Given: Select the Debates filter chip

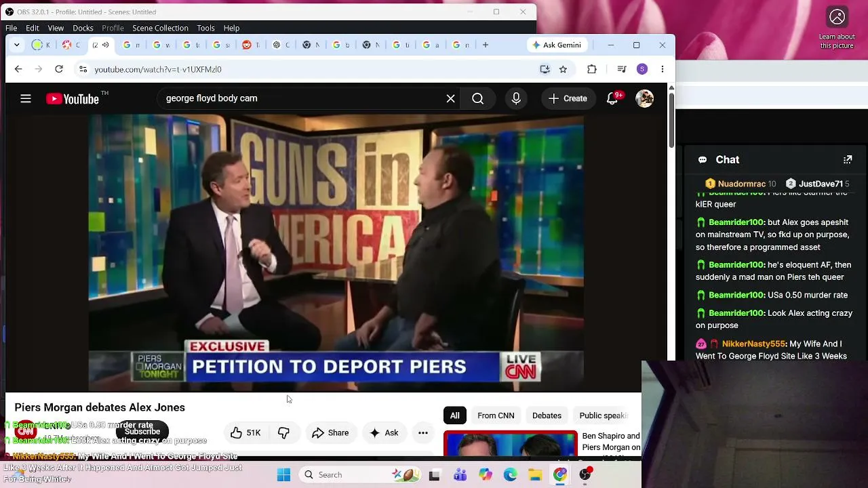Looking at the screenshot, I should pos(547,415).
